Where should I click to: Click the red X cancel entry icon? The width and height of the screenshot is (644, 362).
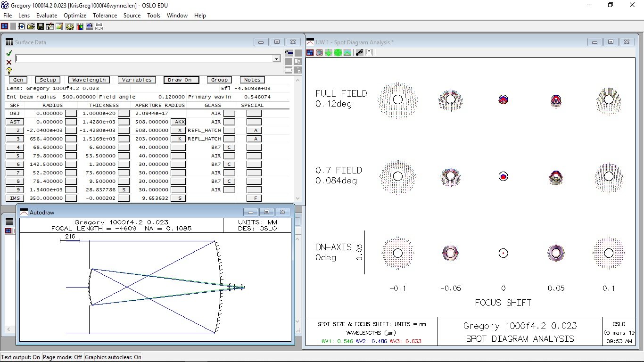(x=9, y=62)
